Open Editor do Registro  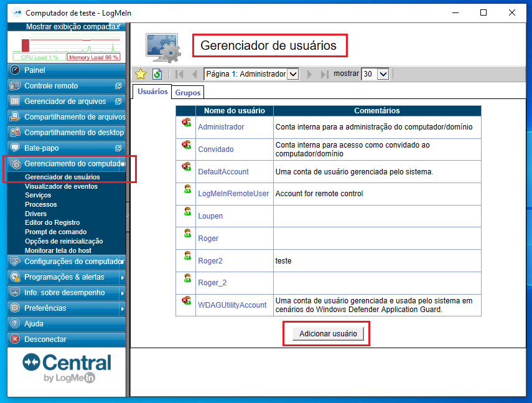click(x=52, y=223)
